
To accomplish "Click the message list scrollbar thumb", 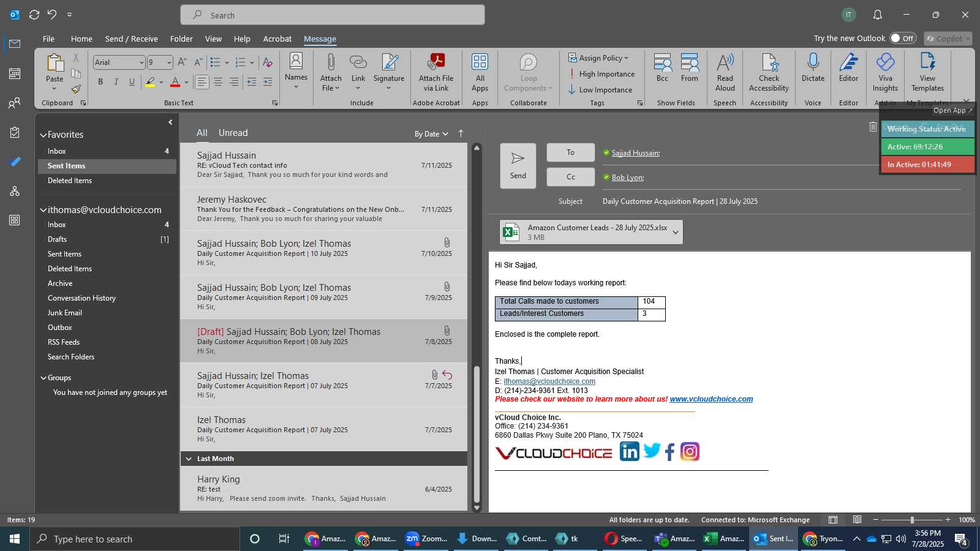I will pyautogui.click(x=477, y=433).
